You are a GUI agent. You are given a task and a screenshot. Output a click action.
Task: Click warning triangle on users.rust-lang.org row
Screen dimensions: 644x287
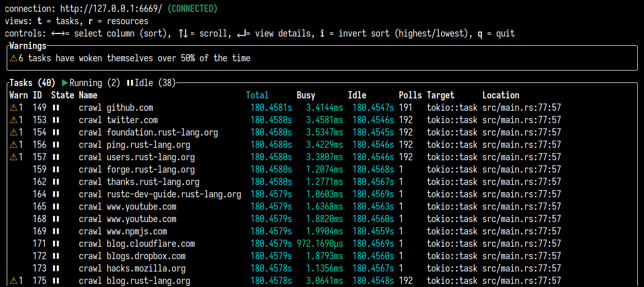[13, 157]
